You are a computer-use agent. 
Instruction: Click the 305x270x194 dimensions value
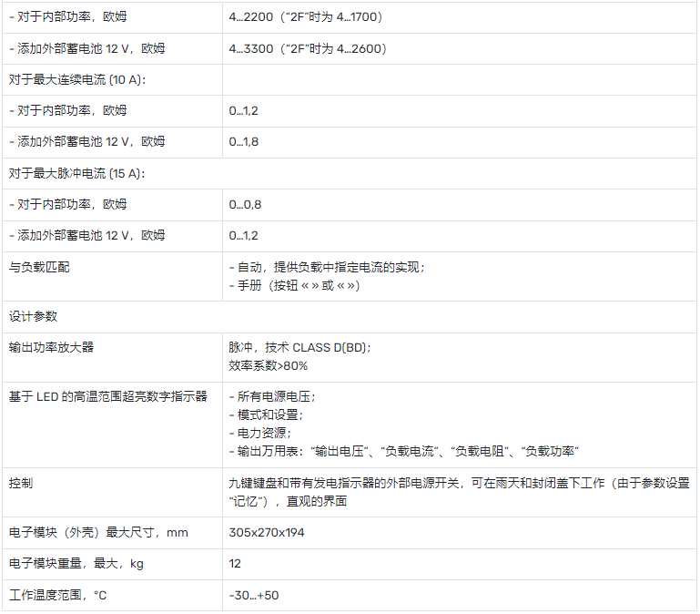268,532
